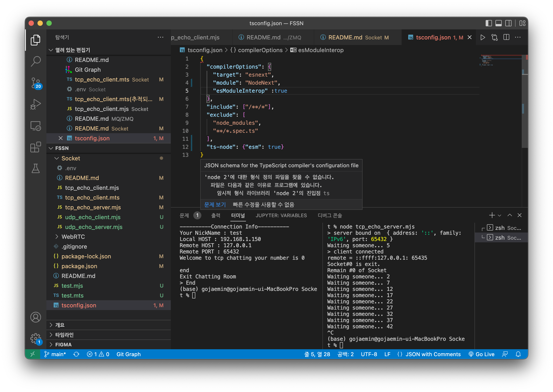553x392 pixels.
Task: Close tsconfig.json in open editors list
Action: coord(61,138)
